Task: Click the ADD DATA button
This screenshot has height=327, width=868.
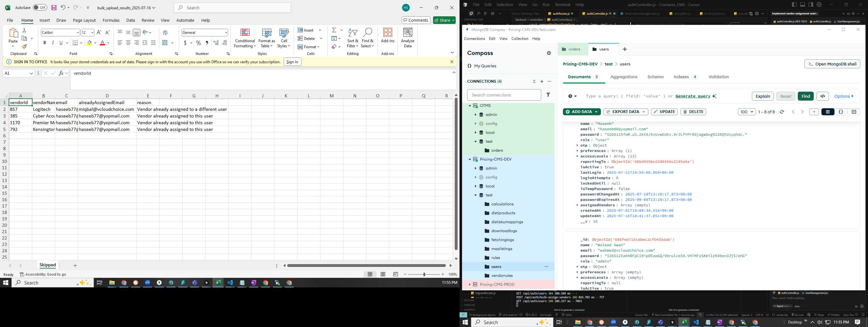Action: [581, 112]
